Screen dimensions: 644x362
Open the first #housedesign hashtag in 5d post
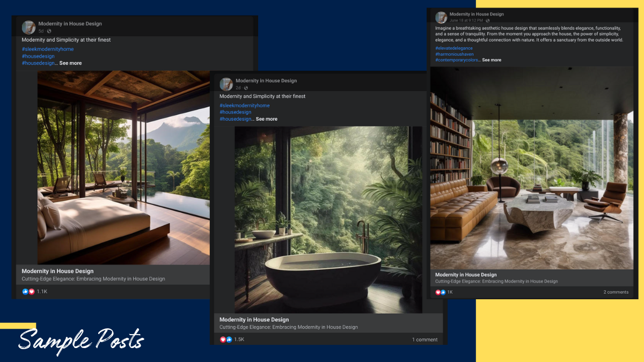[x=38, y=56]
